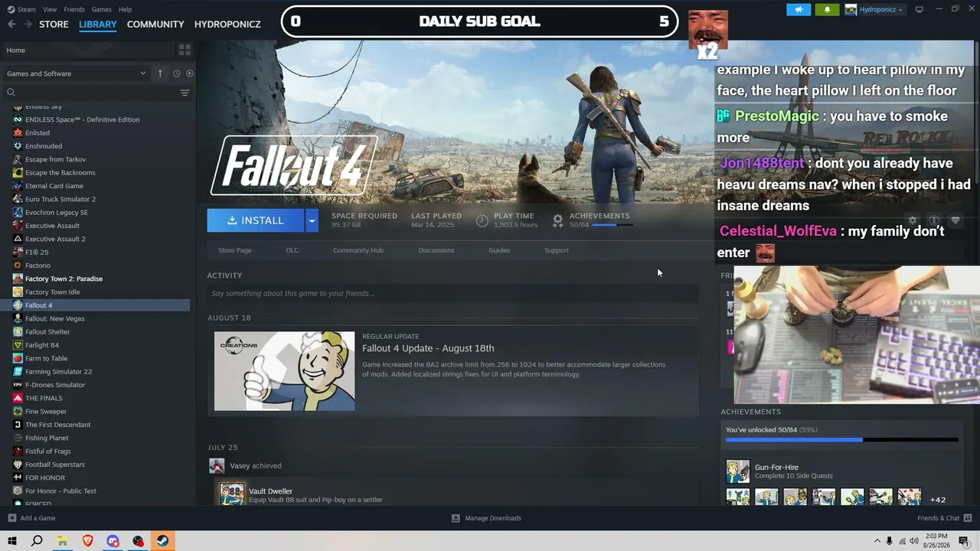Show the +42 remaining achievements

(x=938, y=500)
